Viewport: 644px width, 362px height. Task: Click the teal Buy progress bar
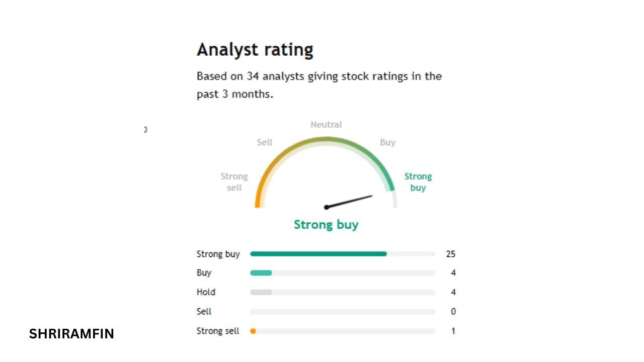coord(261,273)
